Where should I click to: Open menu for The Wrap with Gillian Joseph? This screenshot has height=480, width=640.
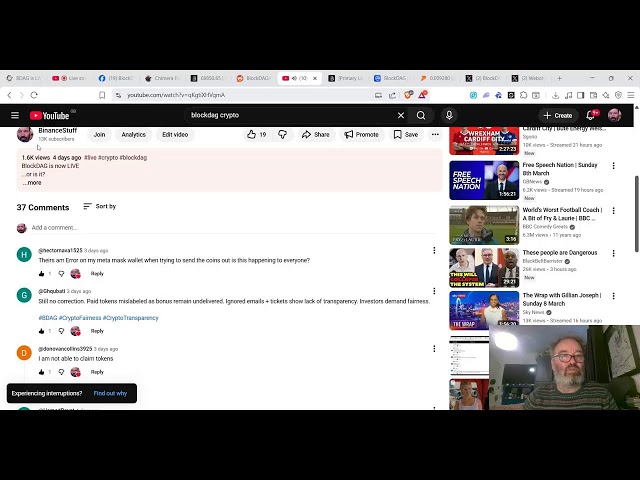tap(613, 296)
